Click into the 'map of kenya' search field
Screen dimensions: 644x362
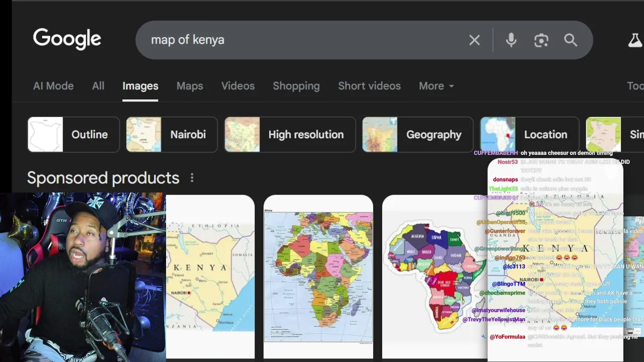[302, 40]
